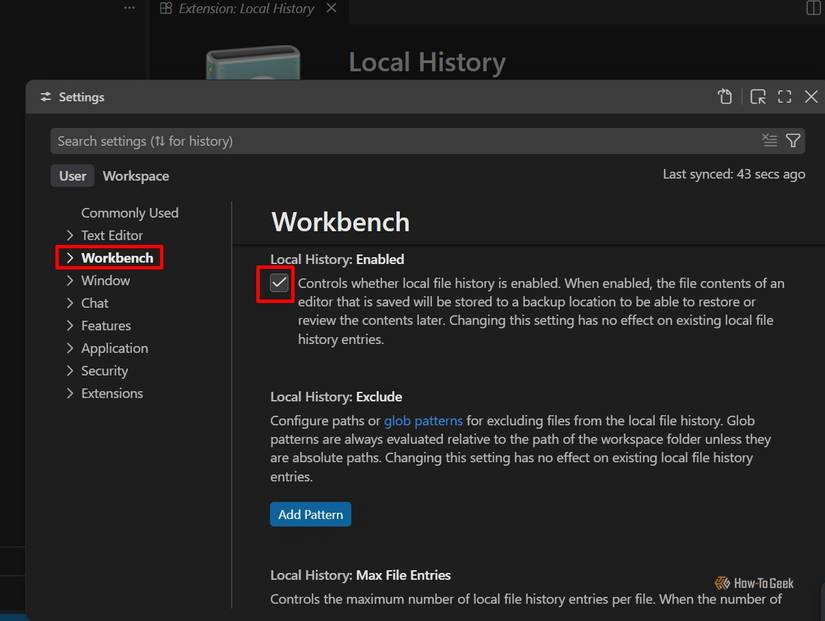Click the split editor icon in Settings header

(x=758, y=97)
